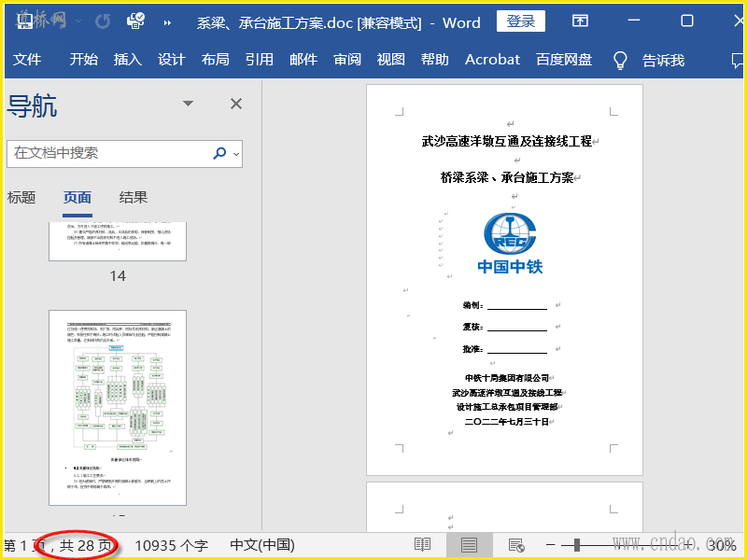Open the comments icon at ribbon right
747x560 pixels.
(x=737, y=61)
